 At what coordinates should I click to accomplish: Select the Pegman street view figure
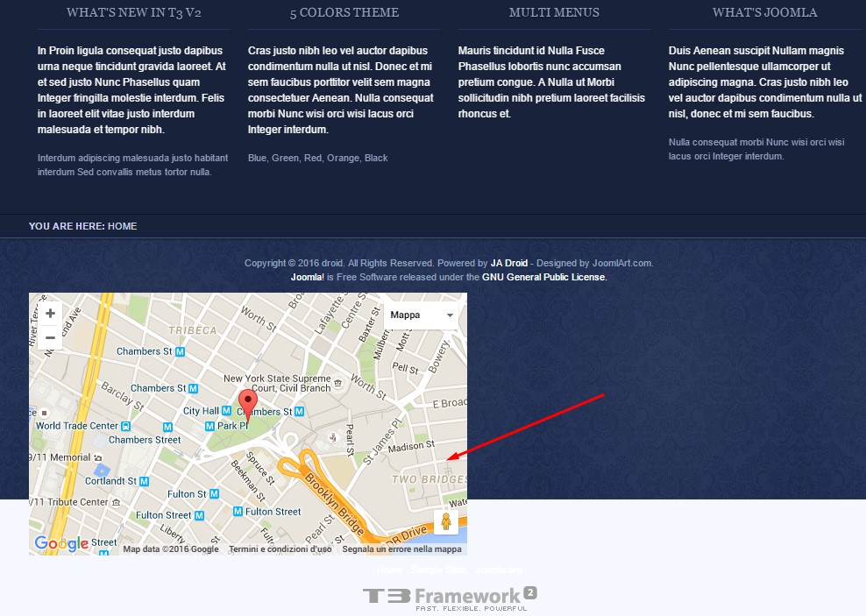(447, 523)
